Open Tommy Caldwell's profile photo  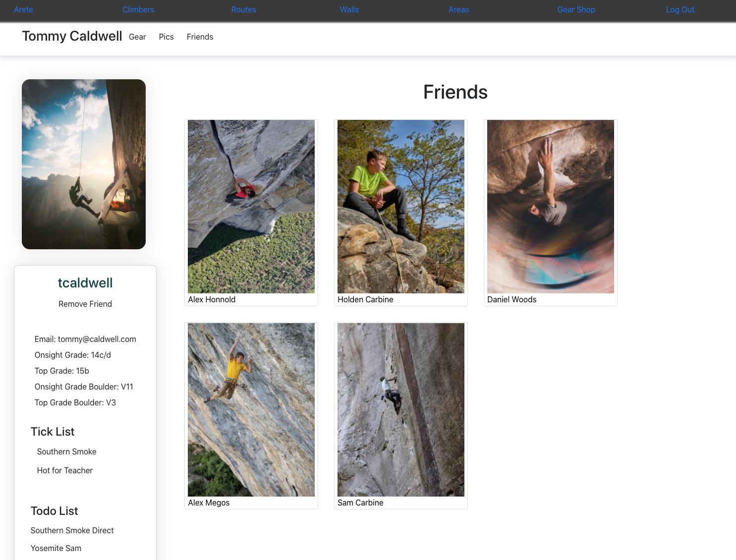84,164
